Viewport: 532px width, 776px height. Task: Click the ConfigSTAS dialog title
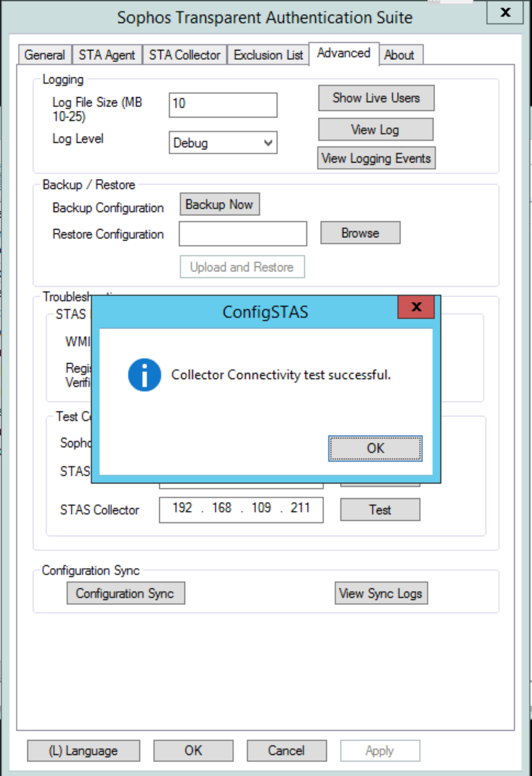pos(266,312)
